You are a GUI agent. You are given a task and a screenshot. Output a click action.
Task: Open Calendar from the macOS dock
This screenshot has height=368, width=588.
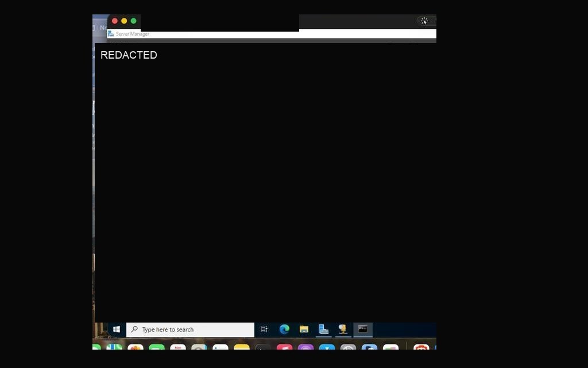pyautogui.click(x=178, y=347)
